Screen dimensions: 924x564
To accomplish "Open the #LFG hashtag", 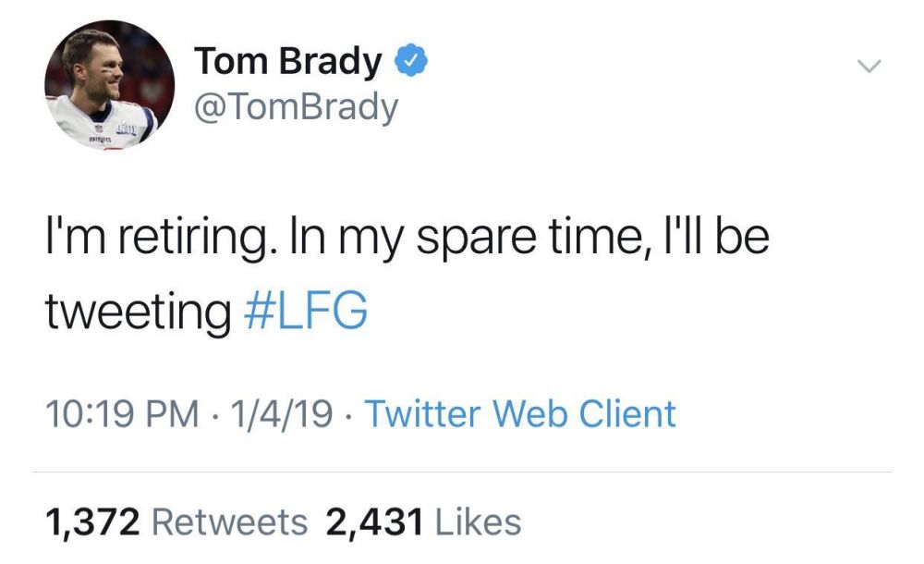I will click(306, 309).
